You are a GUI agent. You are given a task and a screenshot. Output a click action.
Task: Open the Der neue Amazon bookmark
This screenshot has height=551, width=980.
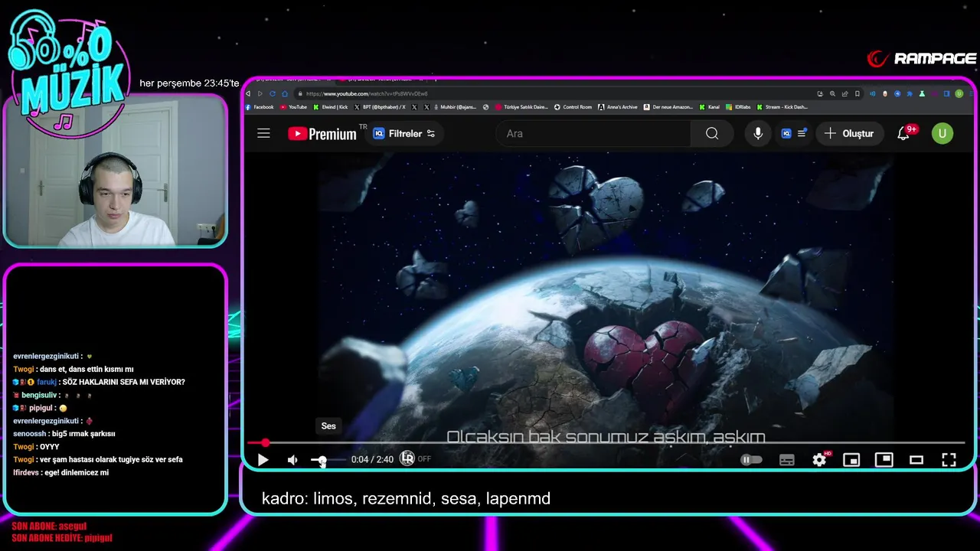(x=668, y=107)
